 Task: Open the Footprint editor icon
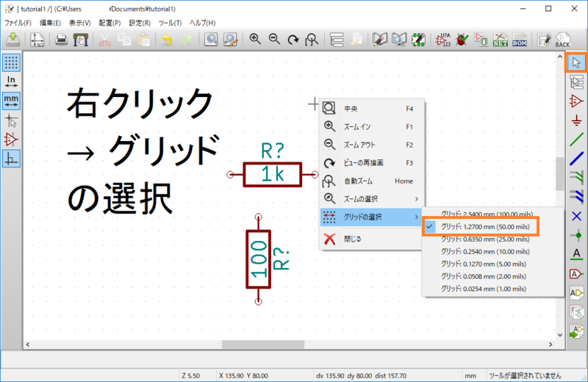418,40
